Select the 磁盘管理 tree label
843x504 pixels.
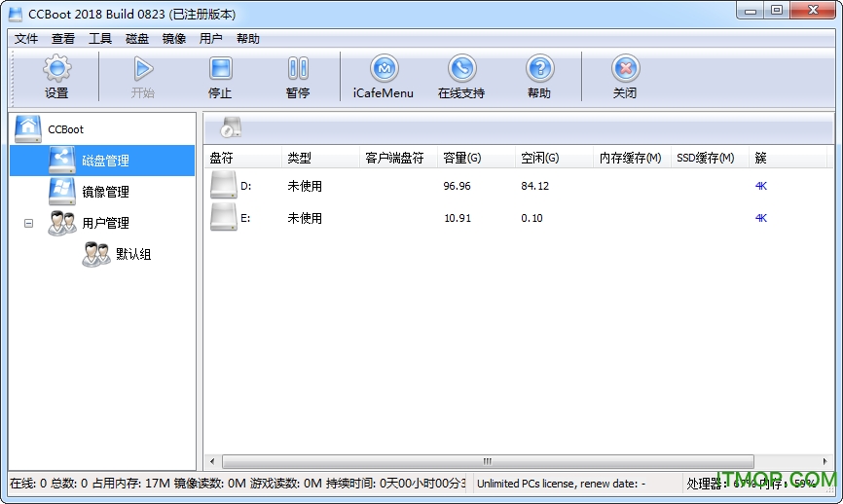pyautogui.click(x=105, y=161)
